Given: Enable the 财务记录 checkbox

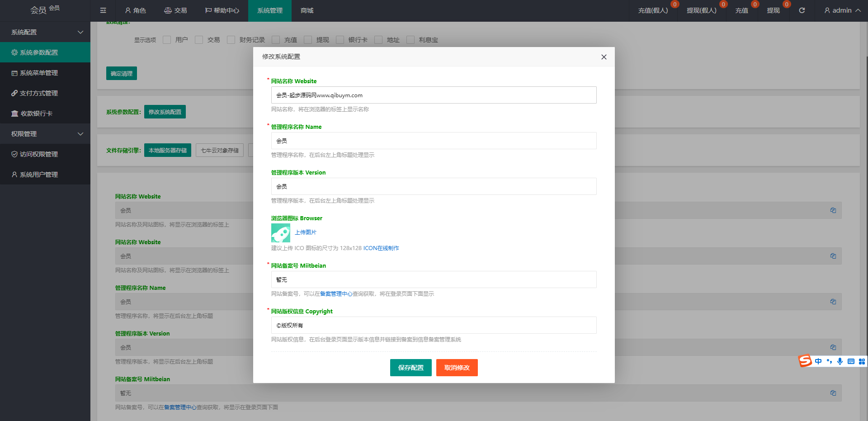Looking at the screenshot, I should pos(231,40).
